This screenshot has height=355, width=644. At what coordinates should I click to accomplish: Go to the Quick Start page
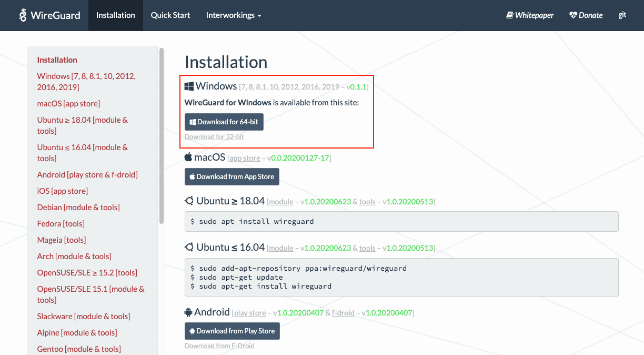pos(170,15)
